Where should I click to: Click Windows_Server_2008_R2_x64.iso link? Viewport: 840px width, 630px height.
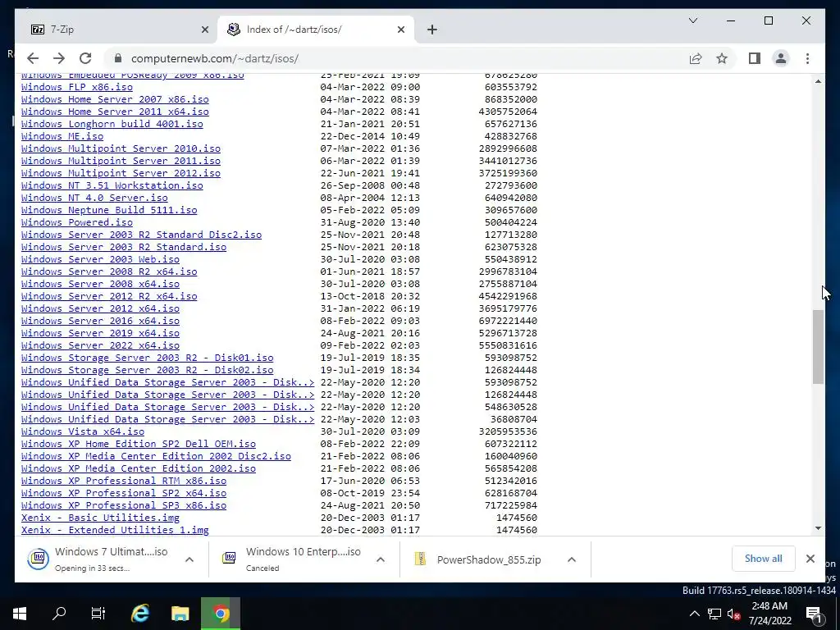(109, 272)
